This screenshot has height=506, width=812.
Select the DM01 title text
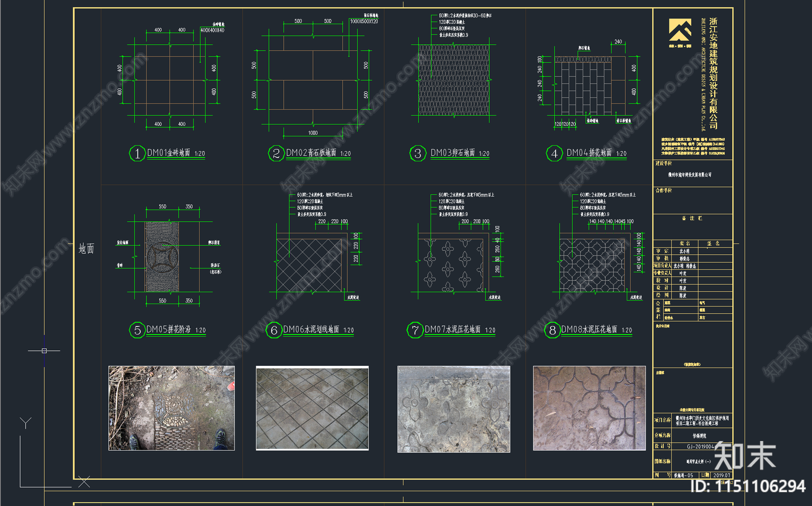click(x=168, y=153)
